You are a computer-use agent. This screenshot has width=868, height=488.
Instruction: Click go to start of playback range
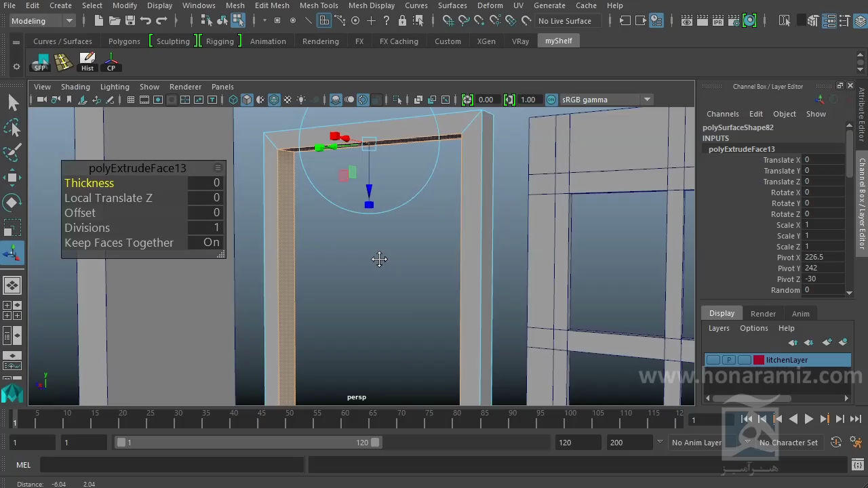[747, 419]
